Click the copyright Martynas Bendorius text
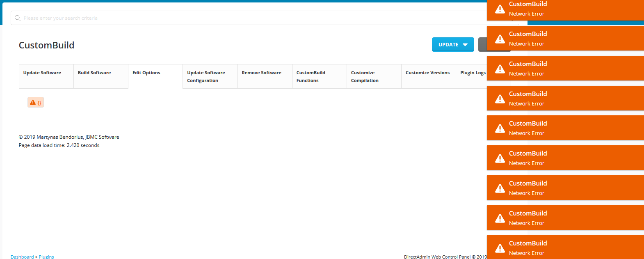 pos(69,137)
